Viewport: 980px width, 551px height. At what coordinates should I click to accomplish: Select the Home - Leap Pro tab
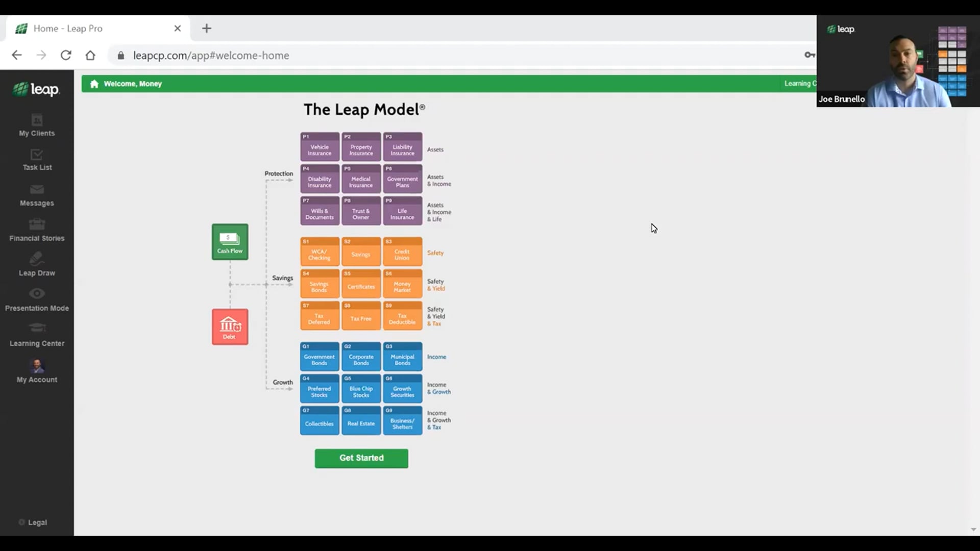[98, 29]
